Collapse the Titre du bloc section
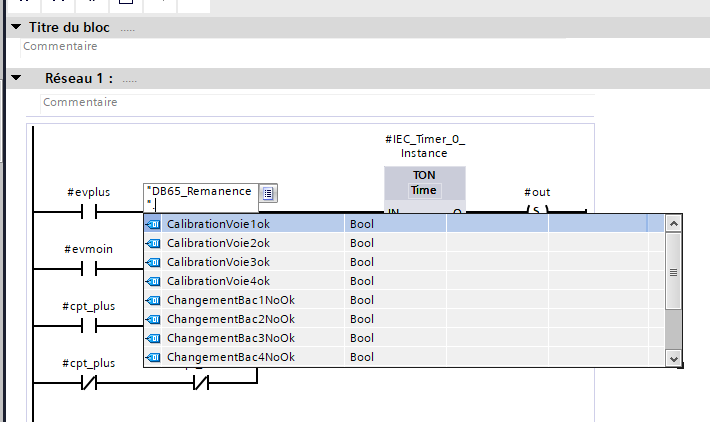The image size is (710, 422). pos(15,28)
